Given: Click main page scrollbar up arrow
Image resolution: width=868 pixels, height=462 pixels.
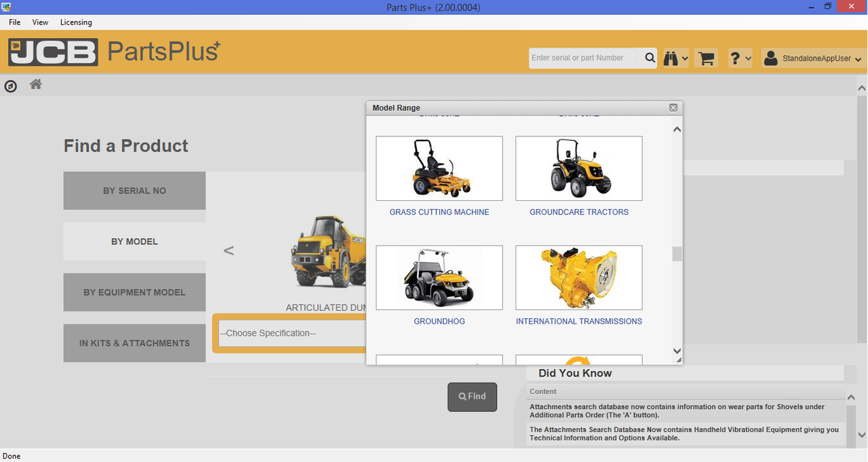Looking at the screenshot, I should 862,88.
